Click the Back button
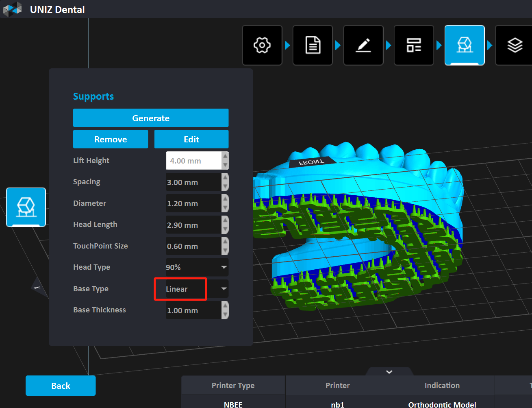The height and width of the screenshot is (408, 532). (61, 386)
